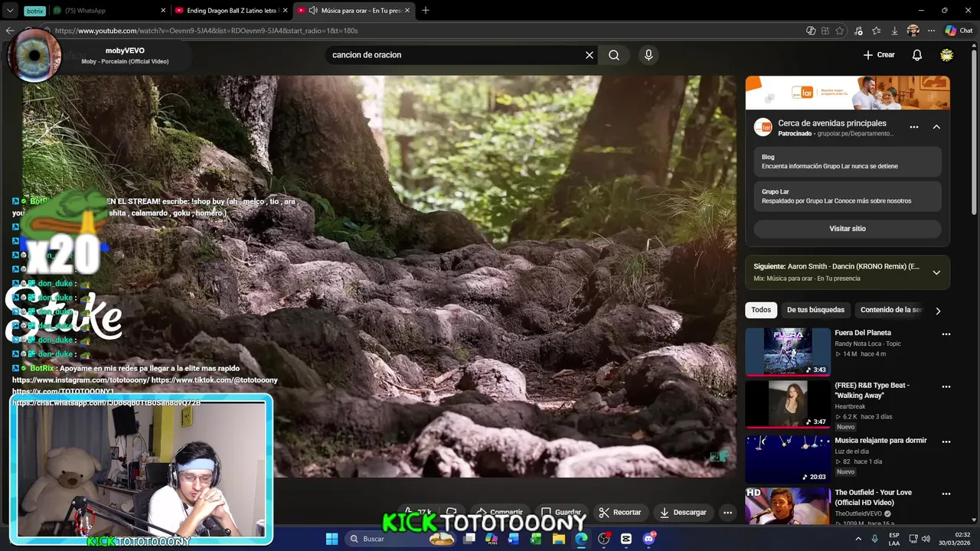
Task: Click the Instagram link in chat overlay
Action: pyautogui.click(x=80, y=380)
